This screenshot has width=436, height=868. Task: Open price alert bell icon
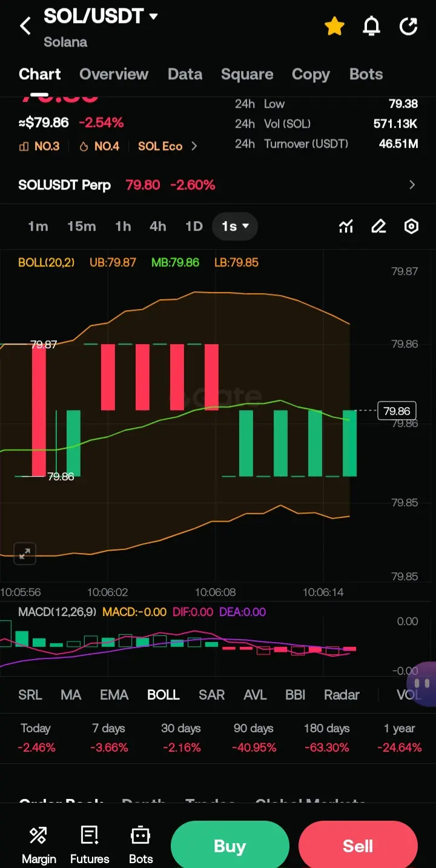click(x=371, y=26)
